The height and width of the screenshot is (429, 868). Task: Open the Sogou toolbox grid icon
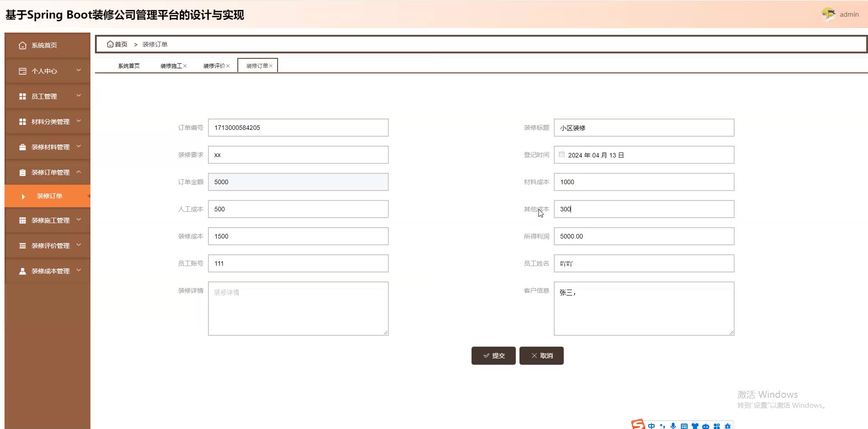point(717,426)
